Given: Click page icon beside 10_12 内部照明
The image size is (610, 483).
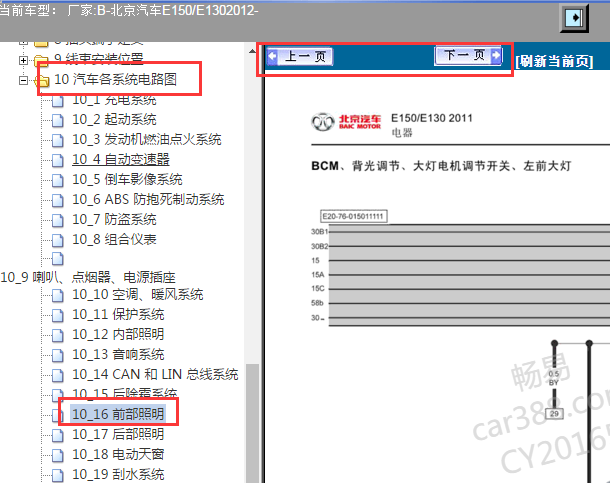Looking at the screenshot, I should tap(58, 335).
